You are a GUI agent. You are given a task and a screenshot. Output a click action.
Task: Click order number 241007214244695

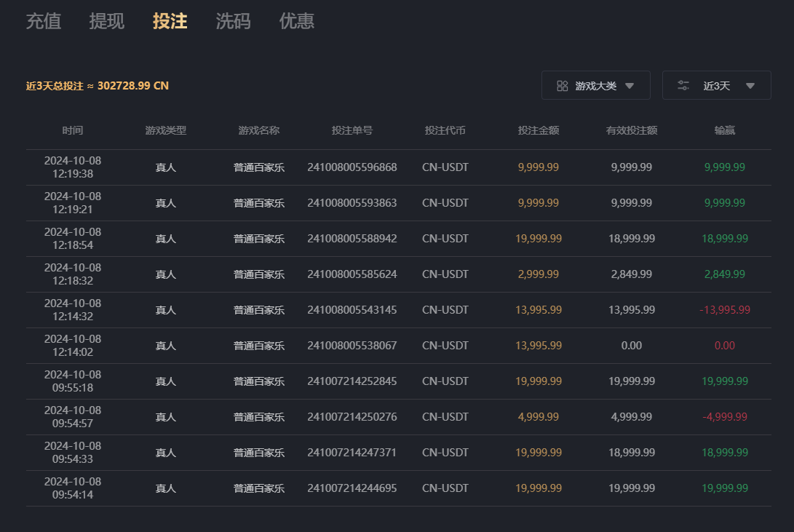click(x=352, y=488)
